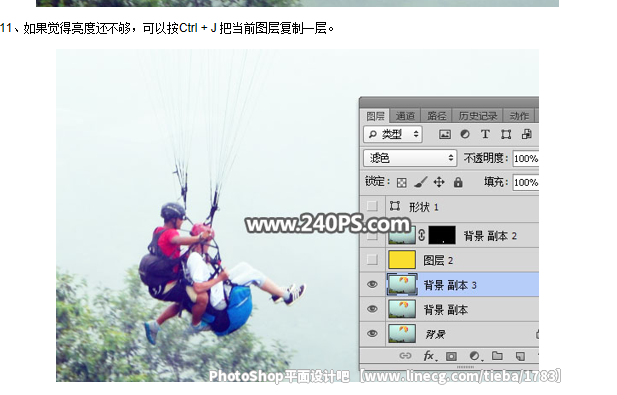Click the 不透明度 value field
Viewport: 617px width, 395px height.
526,159
